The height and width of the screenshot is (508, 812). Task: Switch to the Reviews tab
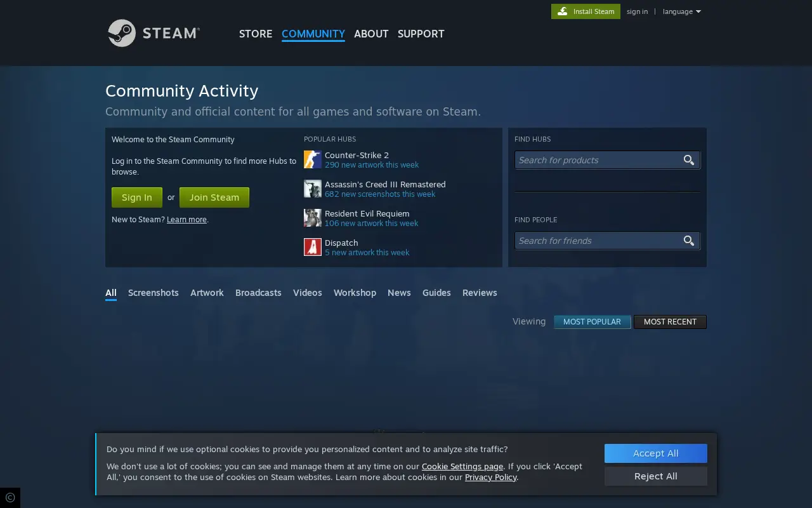(480, 293)
